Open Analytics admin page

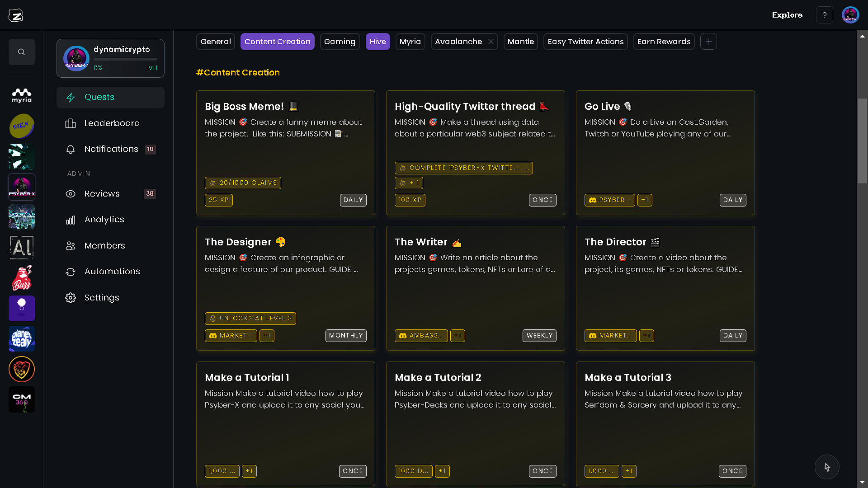(110, 220)
